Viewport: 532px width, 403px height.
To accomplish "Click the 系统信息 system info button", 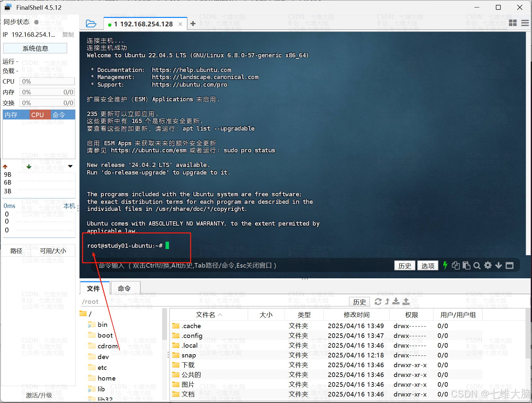I will point(35,48).
